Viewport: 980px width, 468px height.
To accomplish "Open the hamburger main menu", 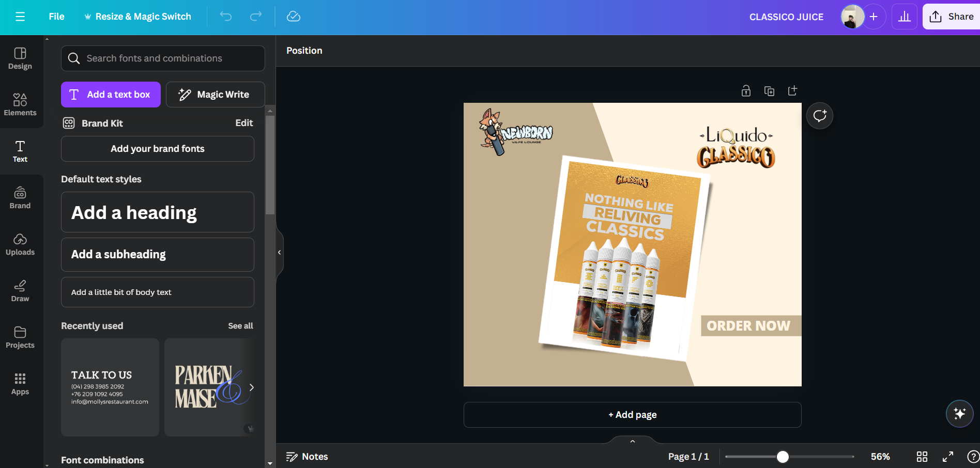I will (20, 17).
